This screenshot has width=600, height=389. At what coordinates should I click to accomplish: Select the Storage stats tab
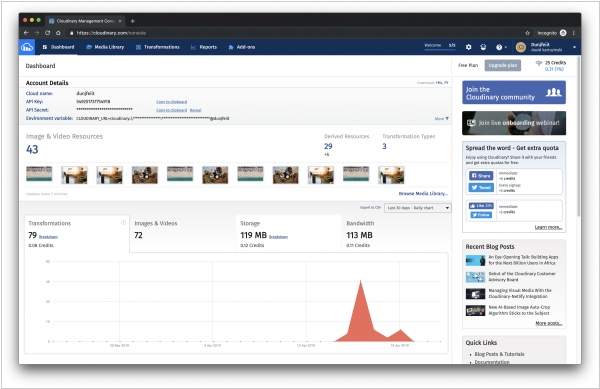coord(289,233)
